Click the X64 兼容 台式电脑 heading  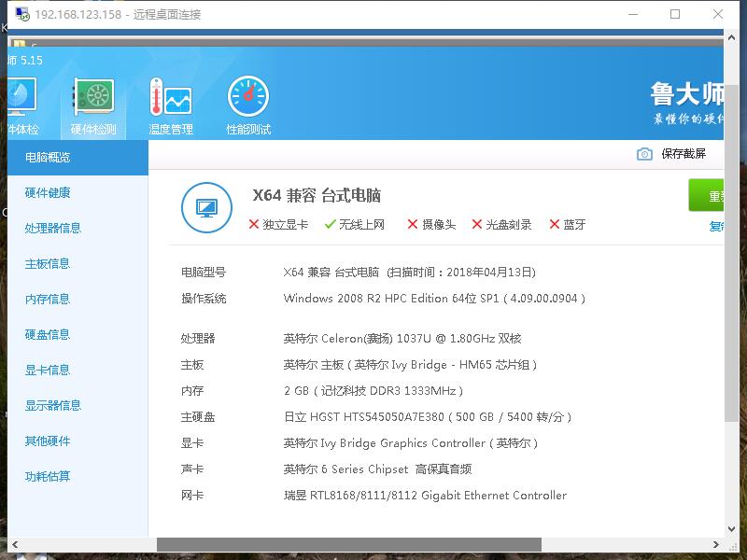coord(317,196)
